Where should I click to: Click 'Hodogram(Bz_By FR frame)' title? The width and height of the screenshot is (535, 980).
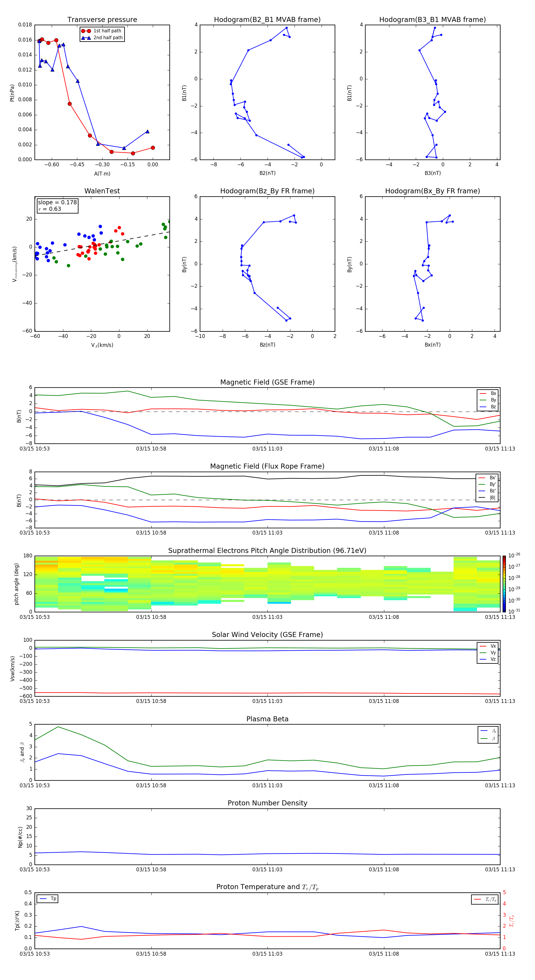tap(267, 191)
